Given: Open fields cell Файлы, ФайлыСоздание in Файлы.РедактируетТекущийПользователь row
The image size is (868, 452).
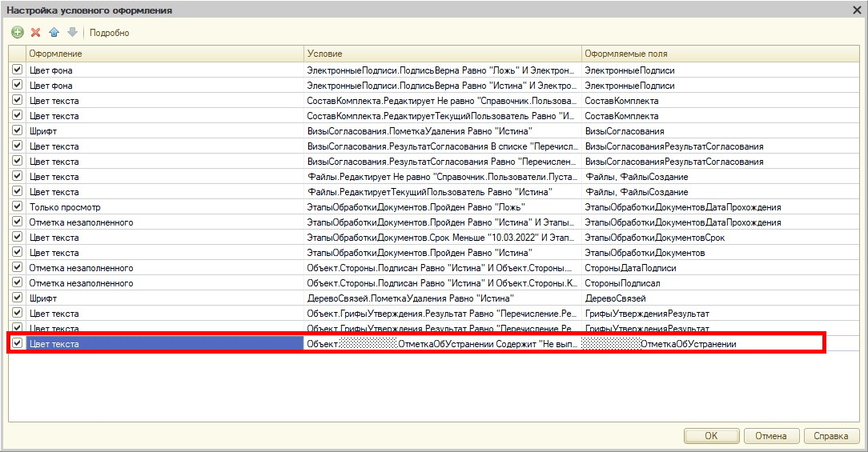Looking at the screenshot, I should [720, 192].
